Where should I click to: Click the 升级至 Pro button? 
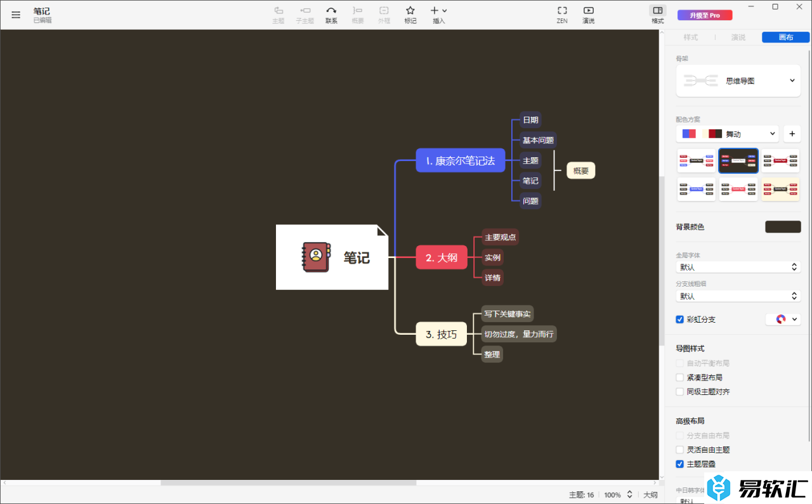coord(705,15)
